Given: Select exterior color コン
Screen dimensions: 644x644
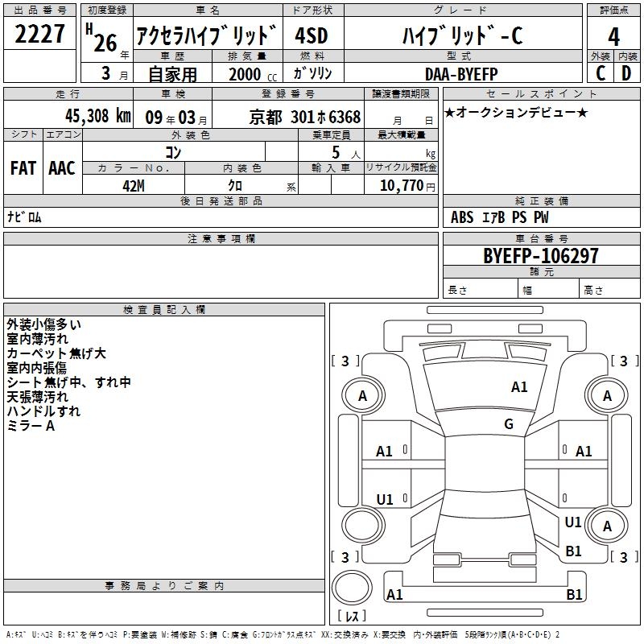Looking at the screenshot, I should pyautogui.click(x=173, y=152).
